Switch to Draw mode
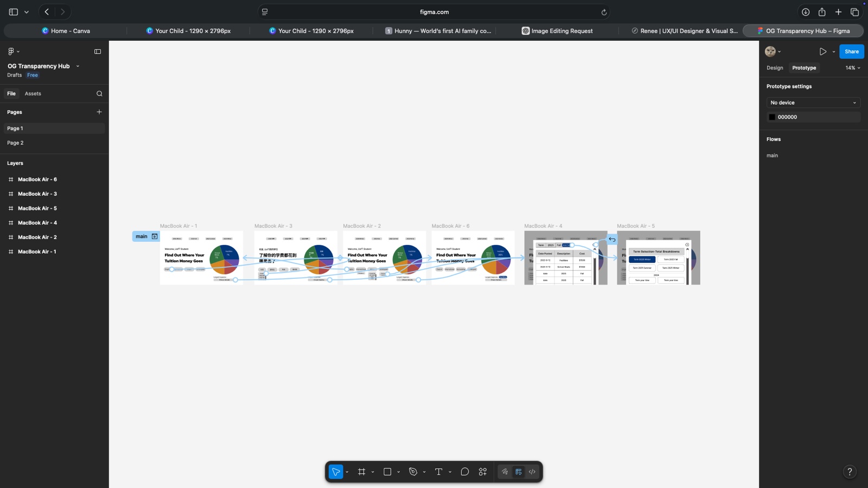Viewport: 868px width, 488px height. (505, 472)
